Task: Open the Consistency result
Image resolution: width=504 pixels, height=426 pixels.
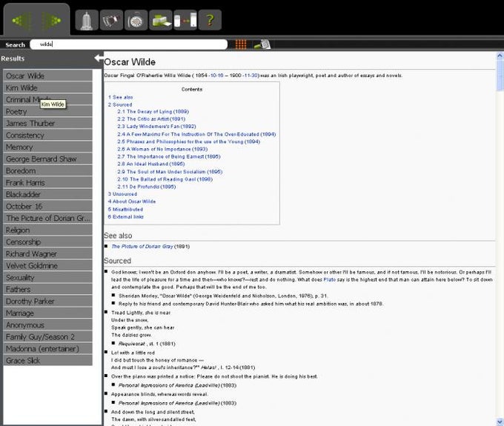Action: click(x=47, y=136)
